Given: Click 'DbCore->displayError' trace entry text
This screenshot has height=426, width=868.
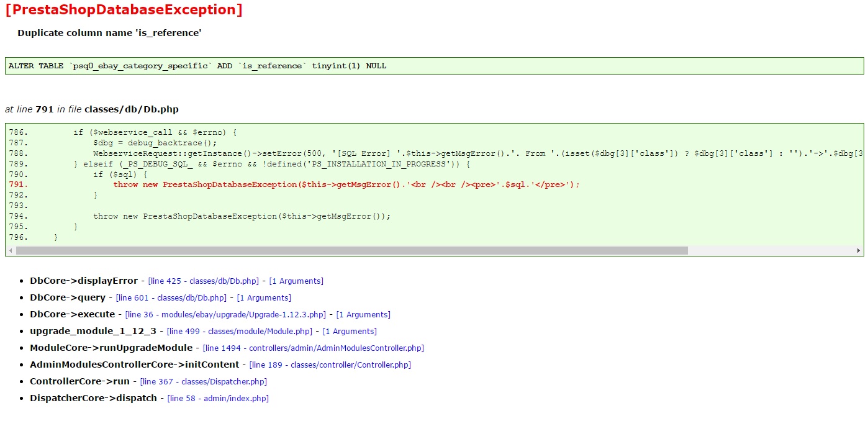Looking at the screenshot, I should point(84,281).
